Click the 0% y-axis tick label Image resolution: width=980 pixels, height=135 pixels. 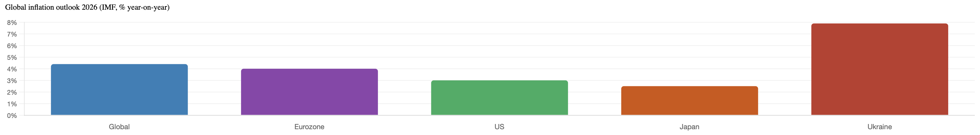(12, 116)
